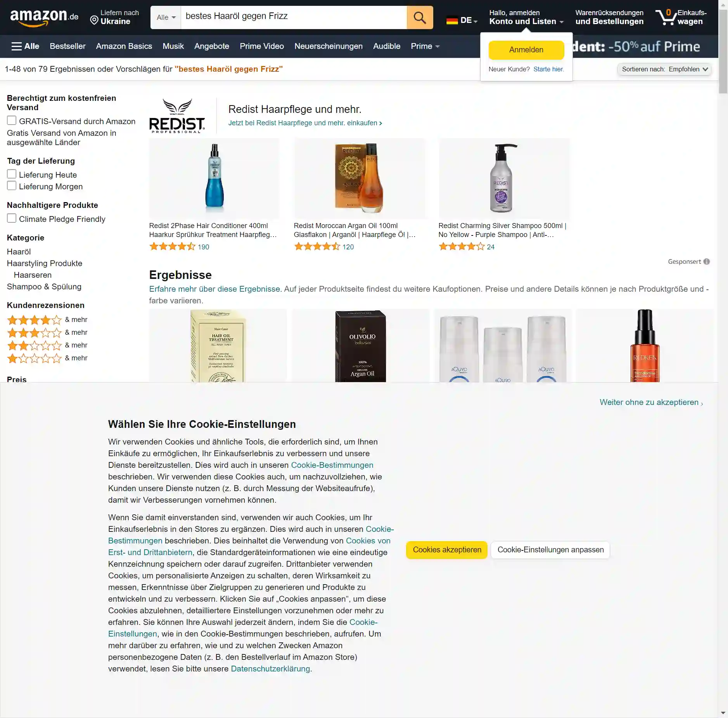Click the Cookies akzeptieren button
Image resolution: width=728 pixels, height=718 pixels.
tap(447, 550)
